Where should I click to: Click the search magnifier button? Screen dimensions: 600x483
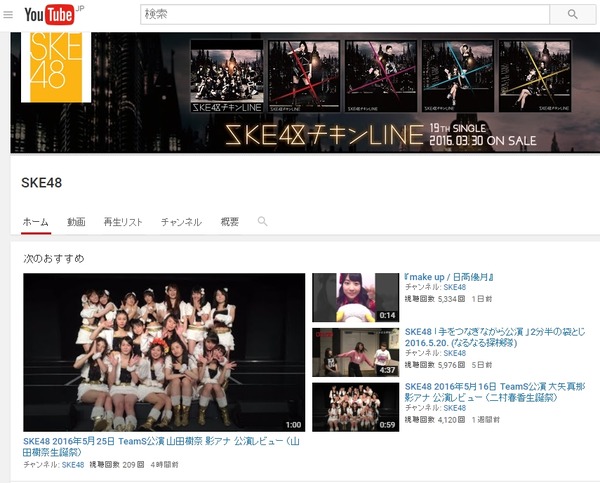[572, 15]
